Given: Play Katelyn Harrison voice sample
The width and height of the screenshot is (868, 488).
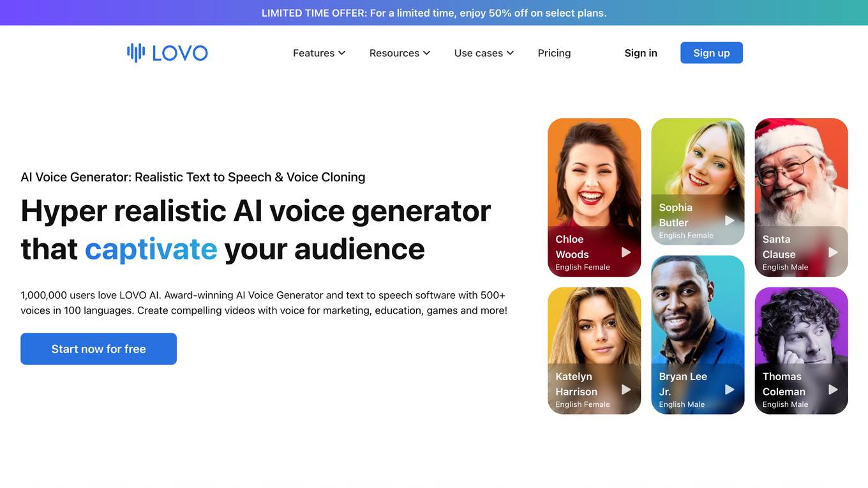Looking at the screenshot, I should (x=626, y=390).
